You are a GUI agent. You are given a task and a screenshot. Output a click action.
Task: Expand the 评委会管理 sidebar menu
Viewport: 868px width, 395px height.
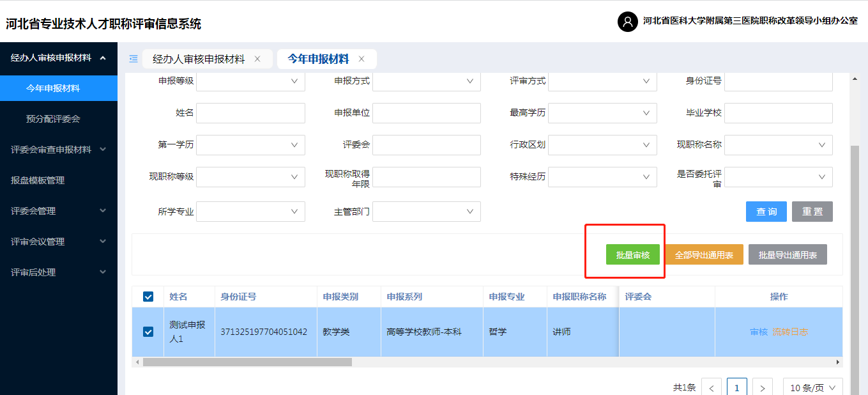tap(59, 211)
